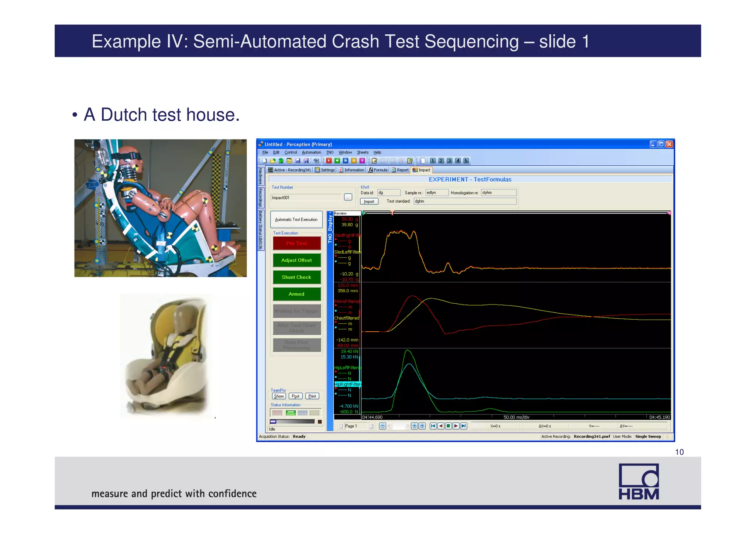Click the blue Single sweep icon
This screenshot has width=756, height=534.
(346, 161)
